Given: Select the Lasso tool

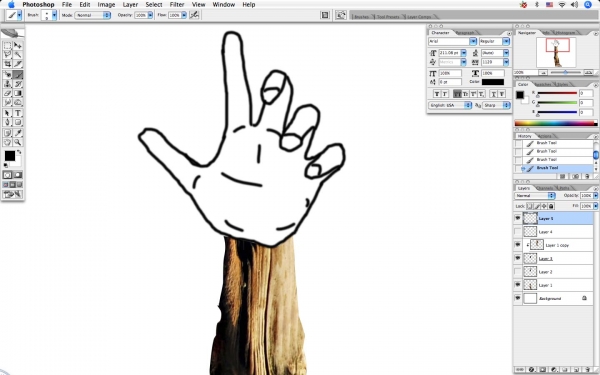Looking at the screenshot, I should coord(7,55).
